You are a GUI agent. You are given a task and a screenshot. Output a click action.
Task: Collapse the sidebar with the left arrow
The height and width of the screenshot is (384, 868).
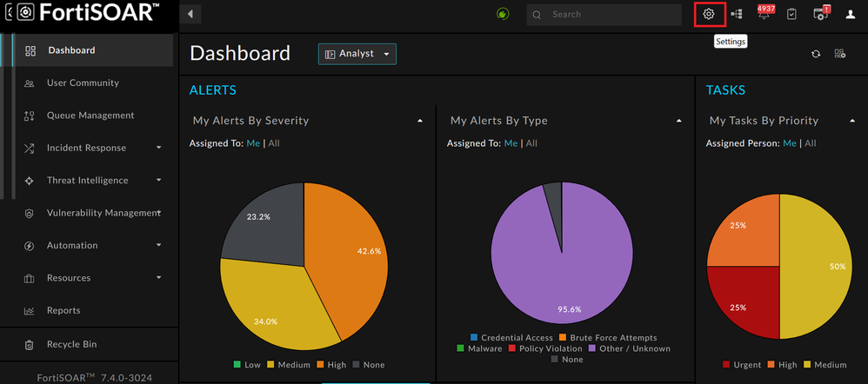(x=190, y=15)
